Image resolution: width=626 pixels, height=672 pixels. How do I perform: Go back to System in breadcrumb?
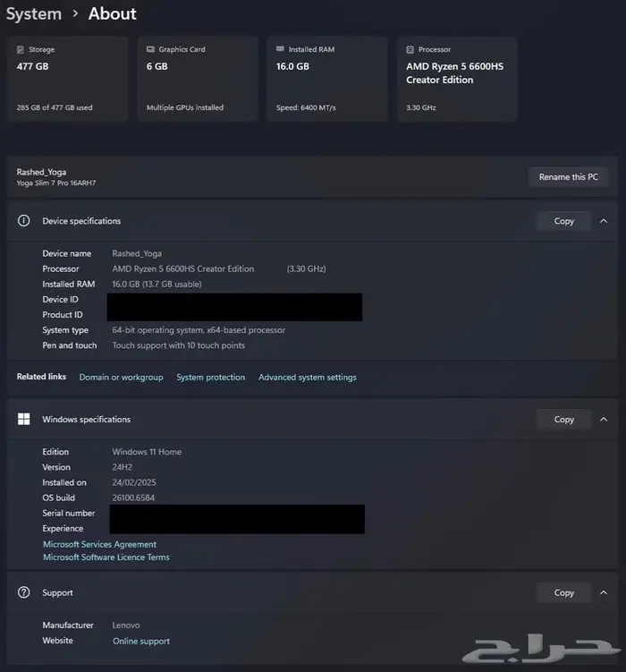click(34, 13)
